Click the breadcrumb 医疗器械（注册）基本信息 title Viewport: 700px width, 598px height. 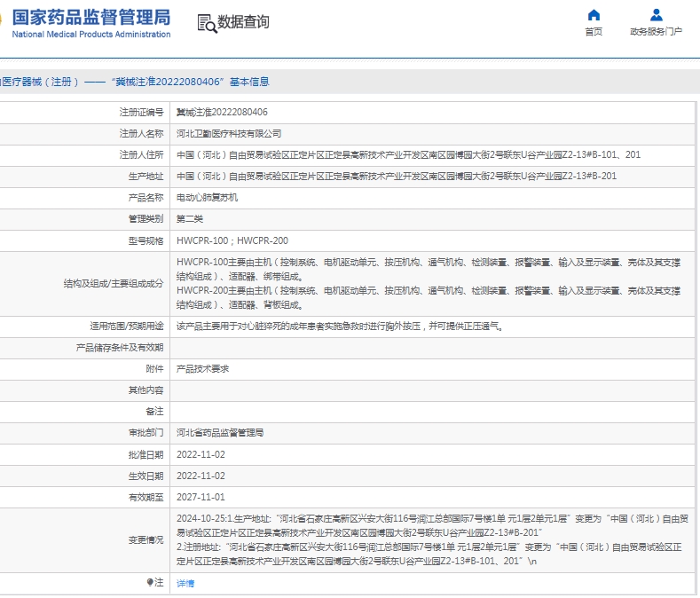click(x=134, y=82)
